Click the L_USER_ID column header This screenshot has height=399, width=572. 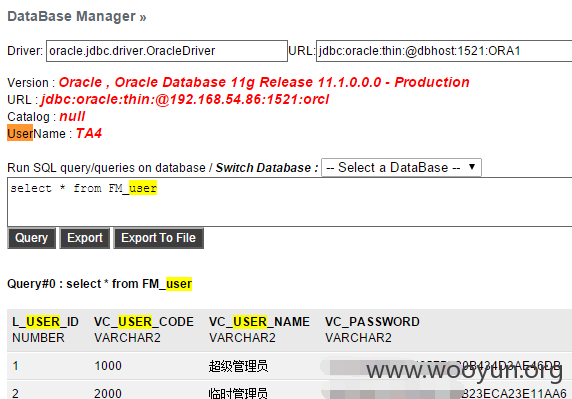point(45,322)
